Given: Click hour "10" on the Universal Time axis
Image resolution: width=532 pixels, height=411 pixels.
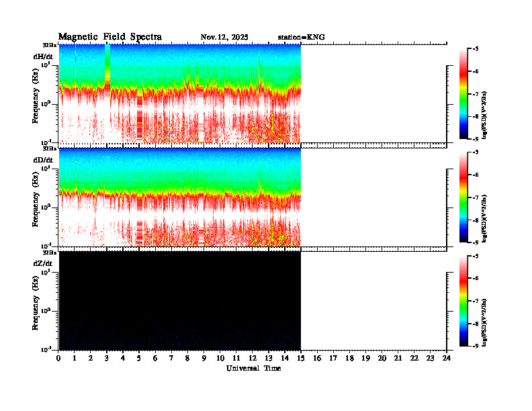Looking at the screenshot, I should 220,359.
